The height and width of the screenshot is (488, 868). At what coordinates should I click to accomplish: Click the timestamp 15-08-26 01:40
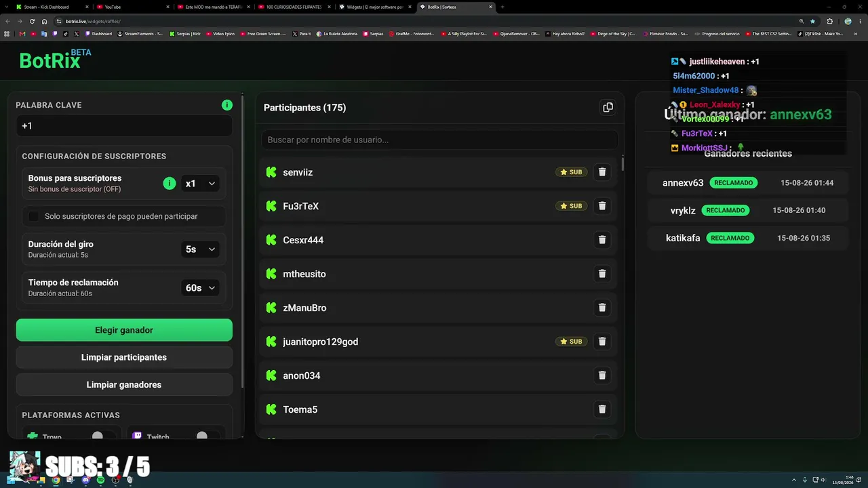(x=799, y=210)
